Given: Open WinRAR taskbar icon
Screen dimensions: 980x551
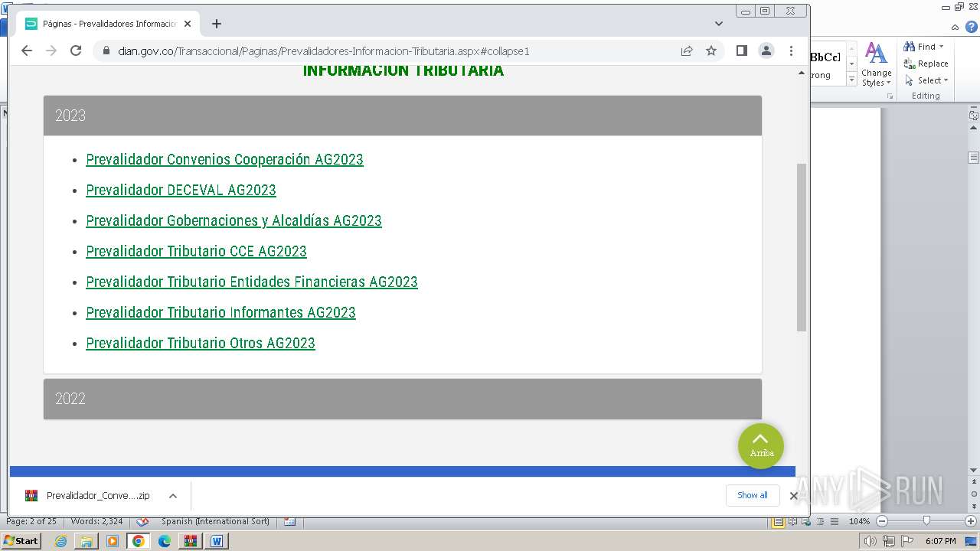Looking at the screenshot, I should (x=191, y=541).
